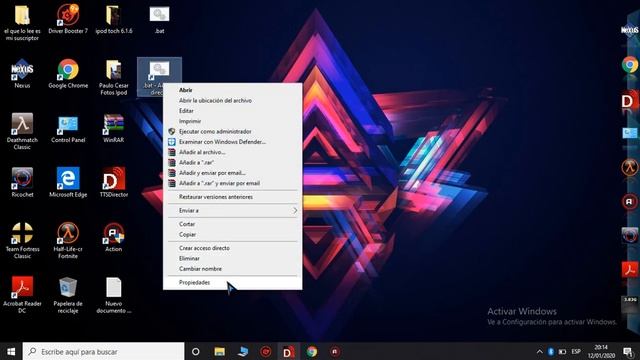The image size is (640, 360).
Task: Choose 'Eliminar' in the context menu
Action: pos(233,258)
